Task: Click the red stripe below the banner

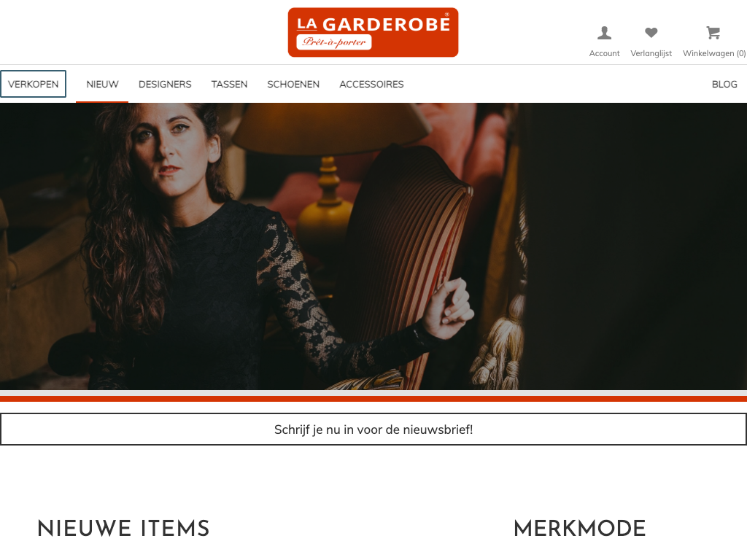Action: pyautogui.click(x=373, y=399)
